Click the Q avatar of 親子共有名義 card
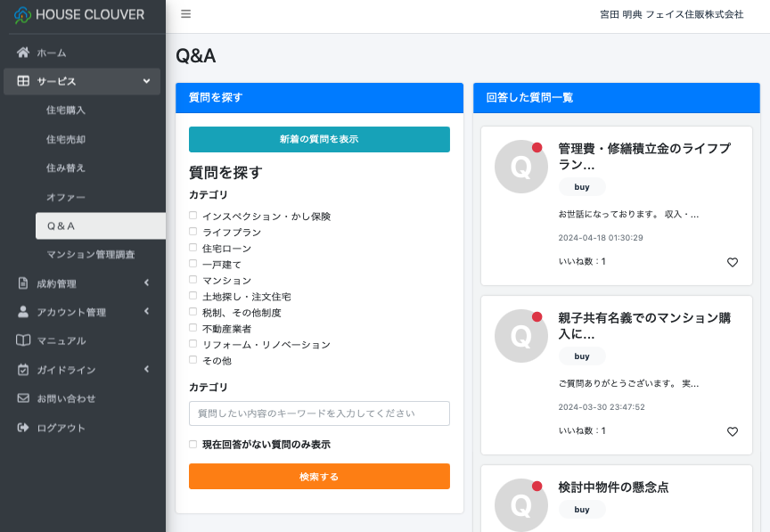 (x=521, y=336)
